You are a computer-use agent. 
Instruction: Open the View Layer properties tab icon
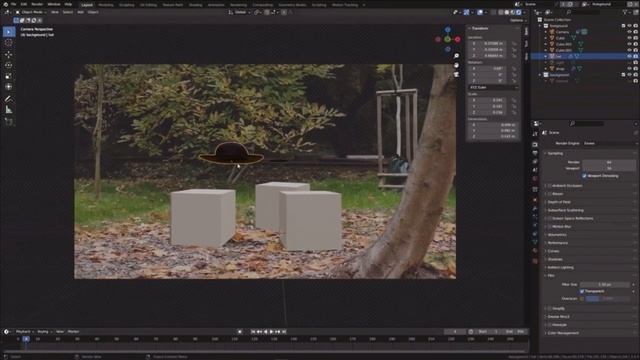point(535,162)
